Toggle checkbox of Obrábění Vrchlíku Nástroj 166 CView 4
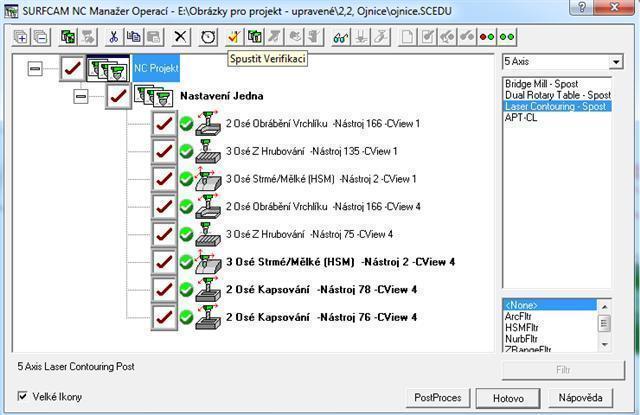This screenshot has height=415, width=640. coord(164,206)
